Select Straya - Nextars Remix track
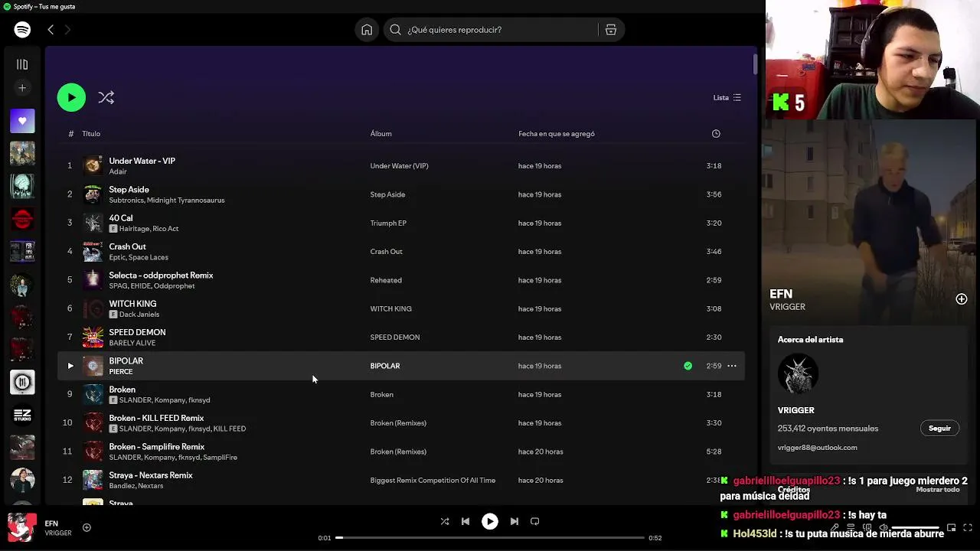 [151, 475]
